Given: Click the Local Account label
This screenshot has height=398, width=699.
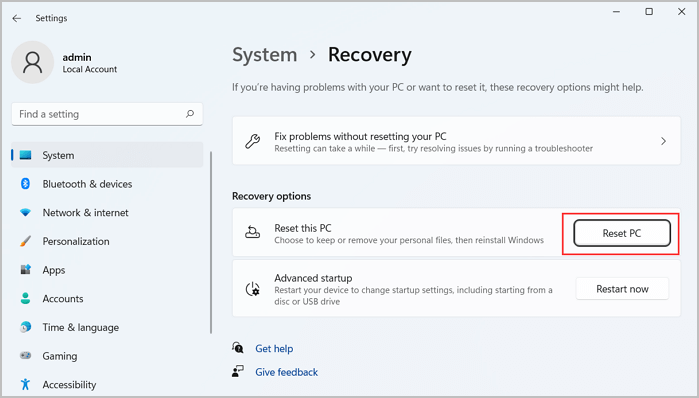Looking at the screenshot, I should pos(90,69).
